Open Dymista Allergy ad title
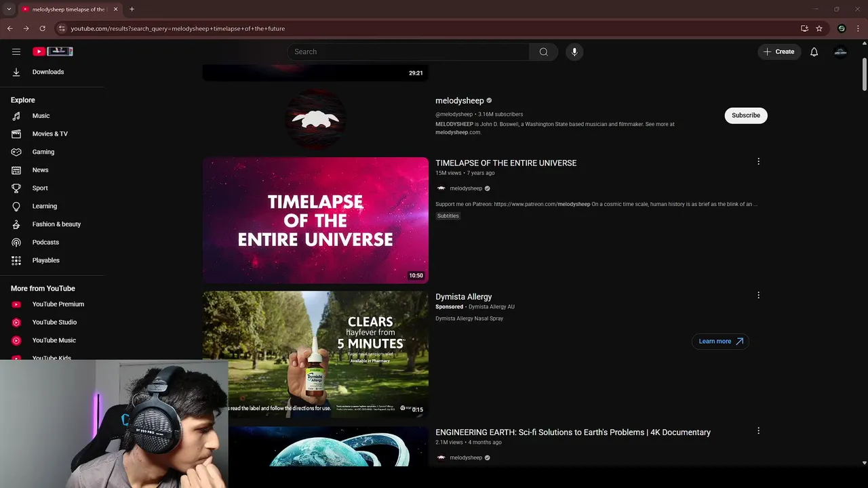 click(464, 297)
